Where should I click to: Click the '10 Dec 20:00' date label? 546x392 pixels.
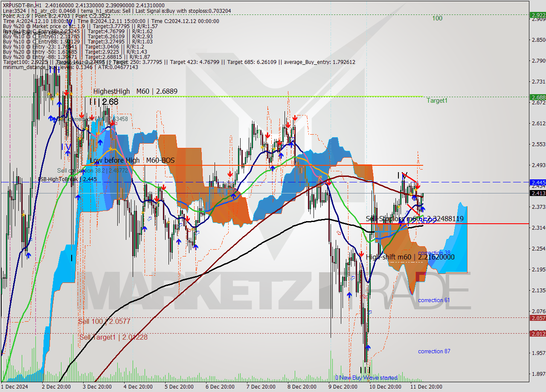point(385,387)
